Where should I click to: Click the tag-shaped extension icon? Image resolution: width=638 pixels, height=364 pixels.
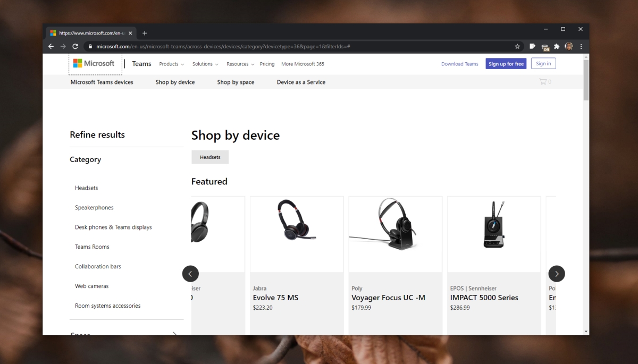[x=533, y=46]
